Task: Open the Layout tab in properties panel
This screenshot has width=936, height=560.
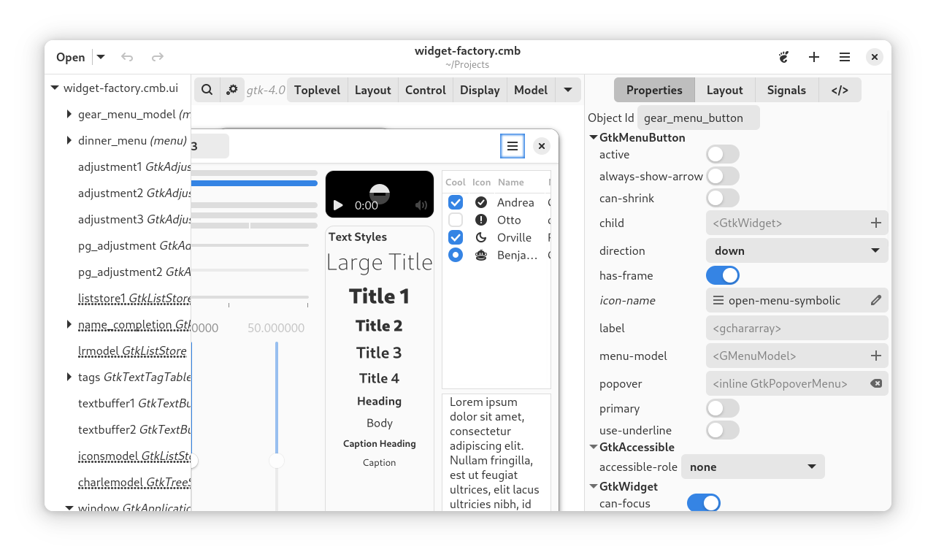Action: click(x=724, y=90)
